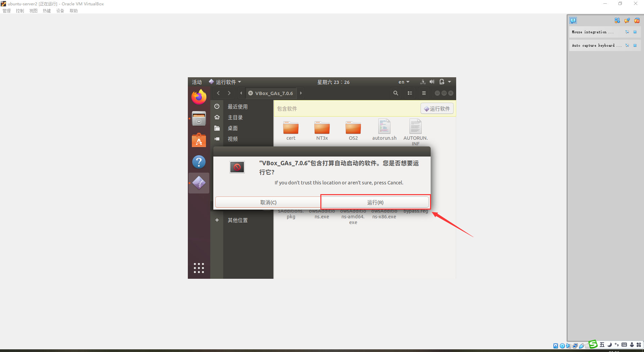
Task: Click the 运行软件 button in the info bar
Action: point(437,108)
